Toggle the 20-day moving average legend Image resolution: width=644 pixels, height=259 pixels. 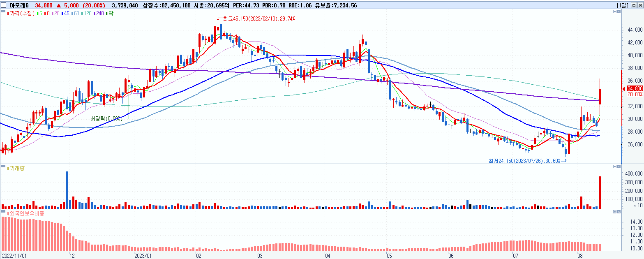[55, 14]
